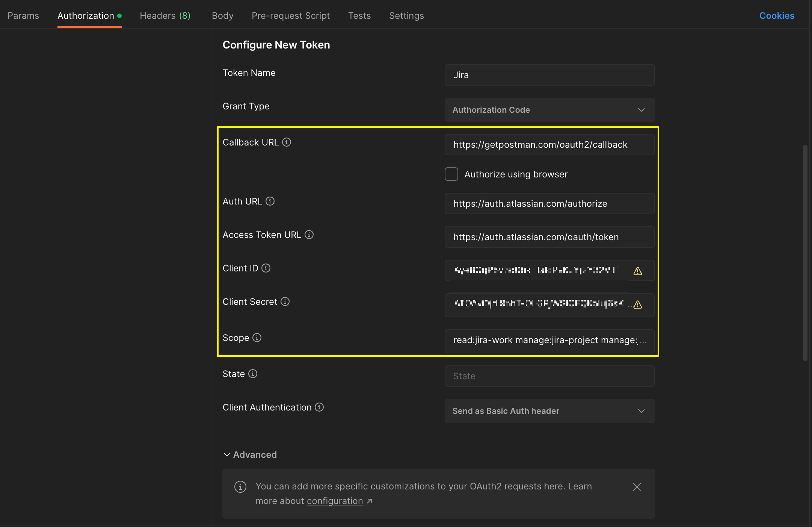Open Client Authentication dropdown
The width and height of the screenshot is (812, 527).
point(549,411)
